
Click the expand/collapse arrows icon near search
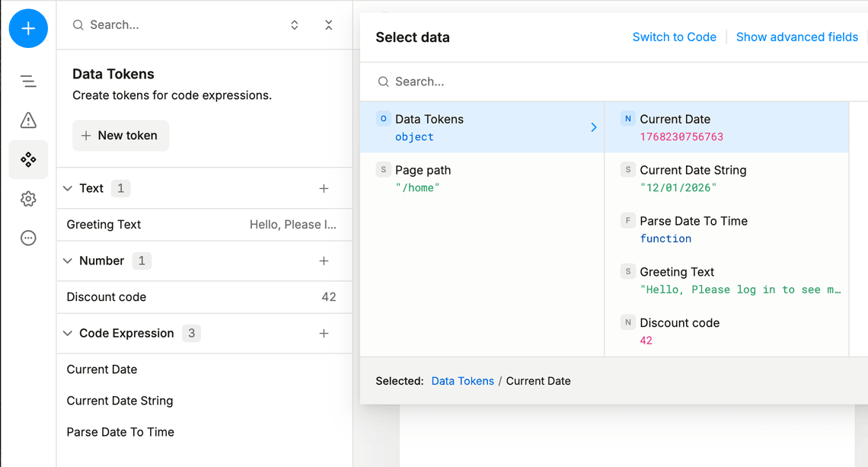coord(295,25)
